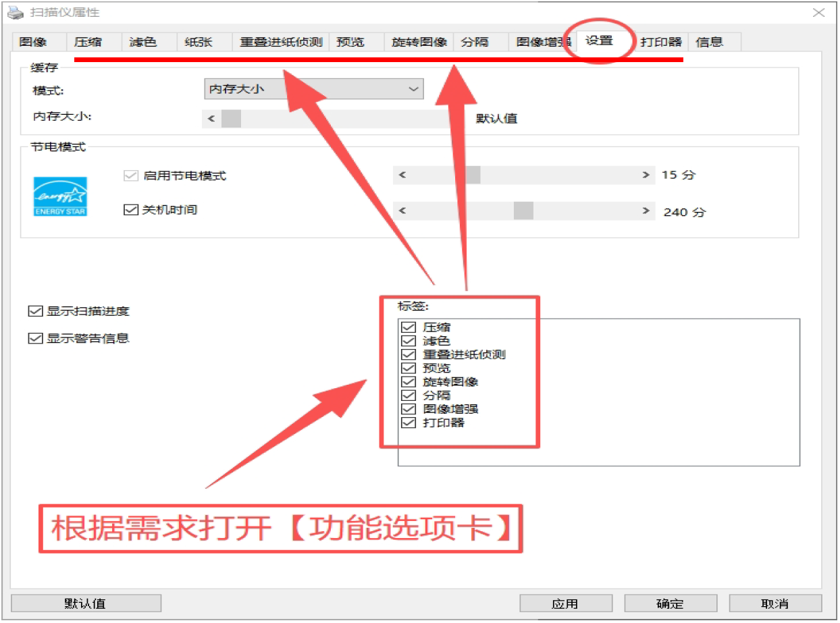The image size is (840, 623).
Task: Open the 旋转图像 tab
Action: point(419,42)
